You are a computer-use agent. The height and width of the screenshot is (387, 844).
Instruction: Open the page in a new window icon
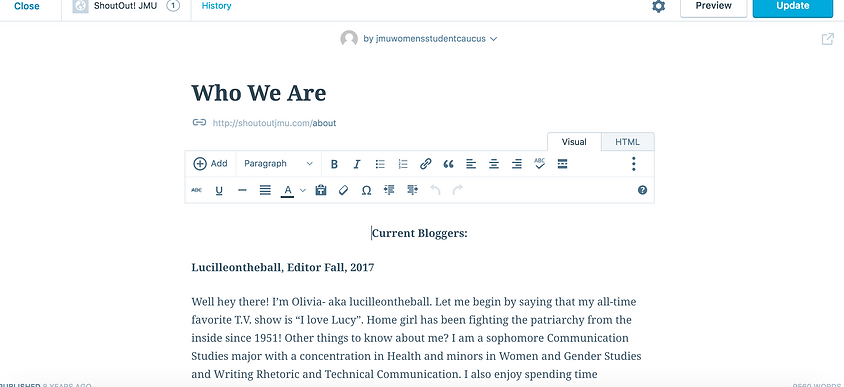[828, 39]
